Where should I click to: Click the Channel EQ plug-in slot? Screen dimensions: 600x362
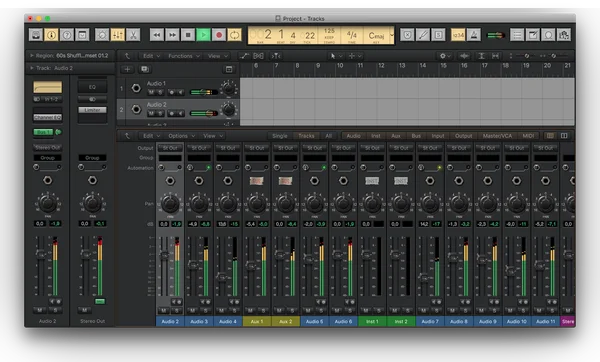(47, 117)
